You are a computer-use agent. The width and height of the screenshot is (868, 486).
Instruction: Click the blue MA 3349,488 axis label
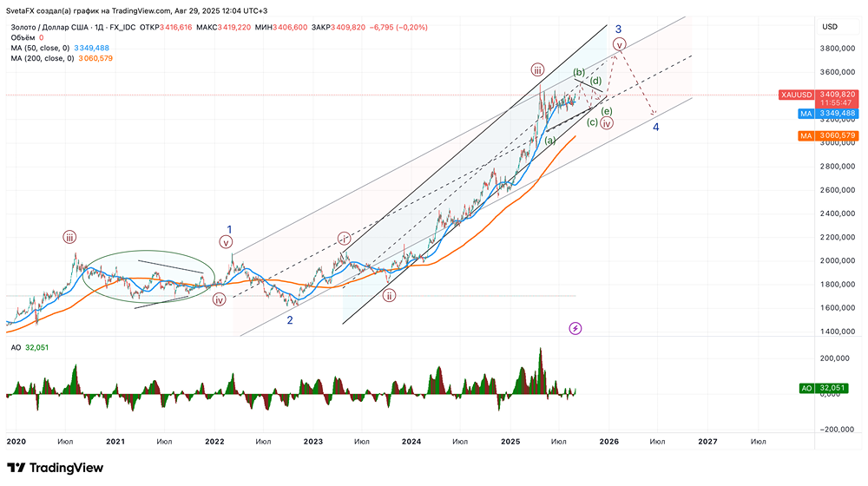[x=828, y=114]
